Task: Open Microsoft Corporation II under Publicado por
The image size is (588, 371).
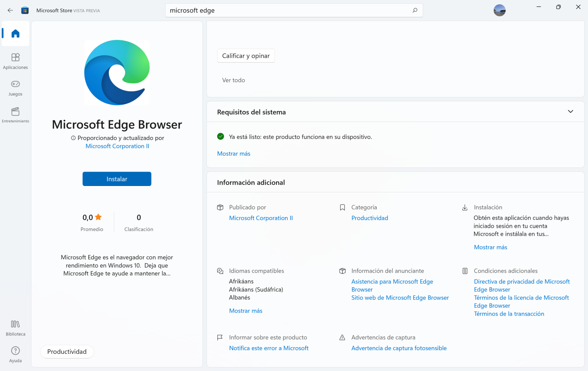Action: [x=261, y=218]
